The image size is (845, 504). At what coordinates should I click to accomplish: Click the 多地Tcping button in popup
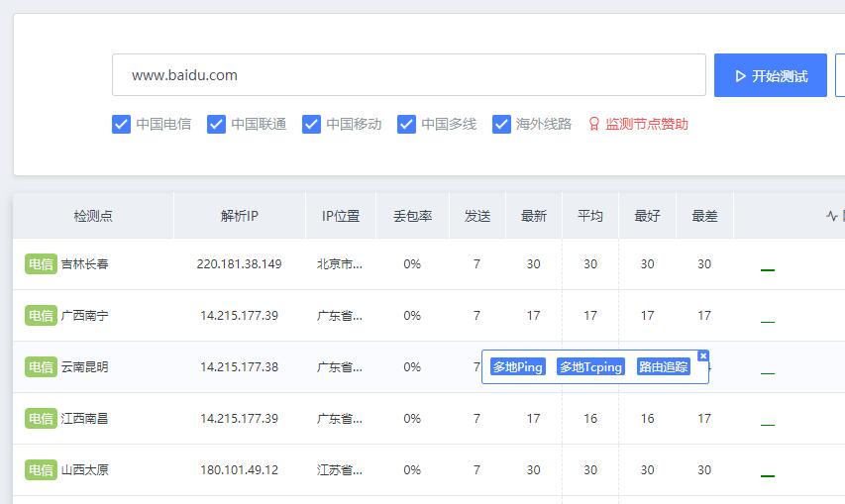click(590, 366)
